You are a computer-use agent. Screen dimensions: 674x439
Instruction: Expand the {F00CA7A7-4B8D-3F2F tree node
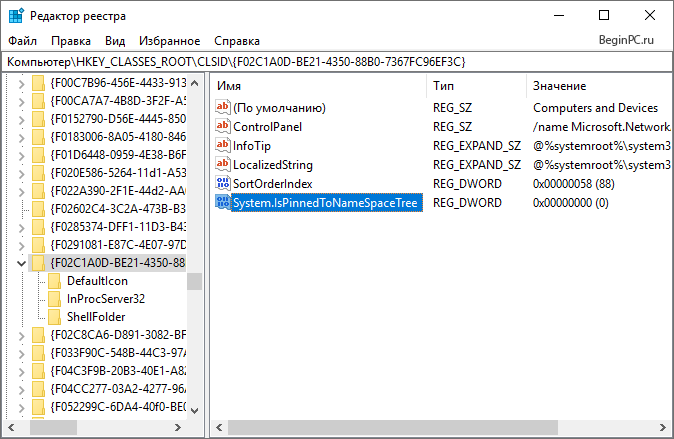[x=21, y=101]
